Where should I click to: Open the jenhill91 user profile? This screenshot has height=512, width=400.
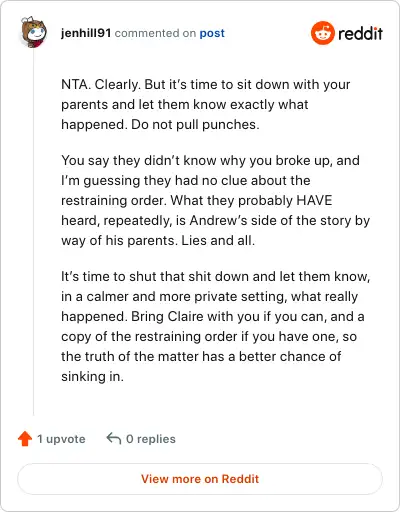(x=86, y=33)
